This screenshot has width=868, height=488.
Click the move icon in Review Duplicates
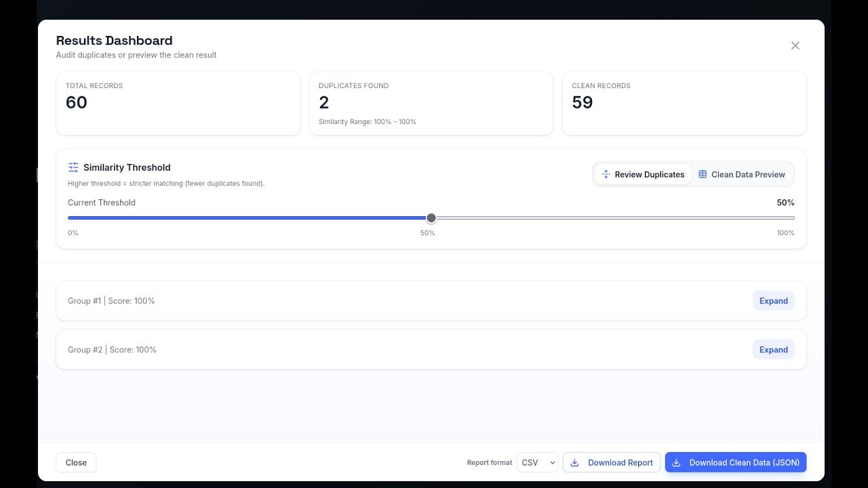(606, 174)
